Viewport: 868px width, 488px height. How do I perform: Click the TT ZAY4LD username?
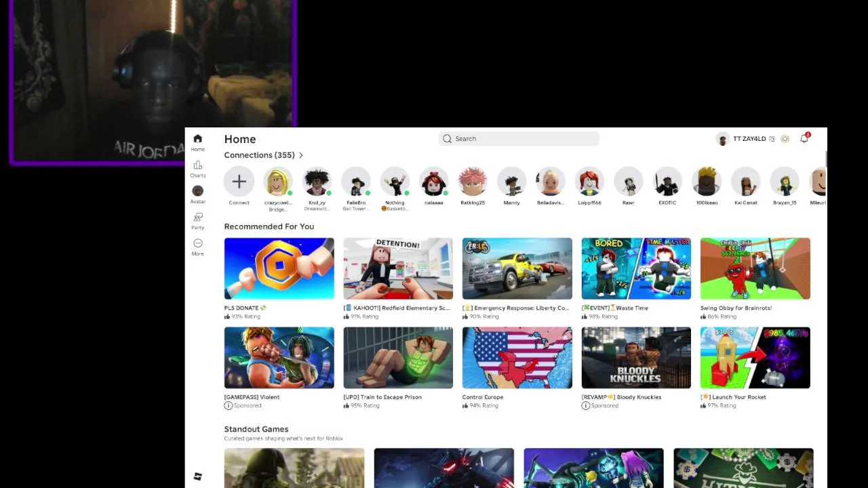coord(749,139)
